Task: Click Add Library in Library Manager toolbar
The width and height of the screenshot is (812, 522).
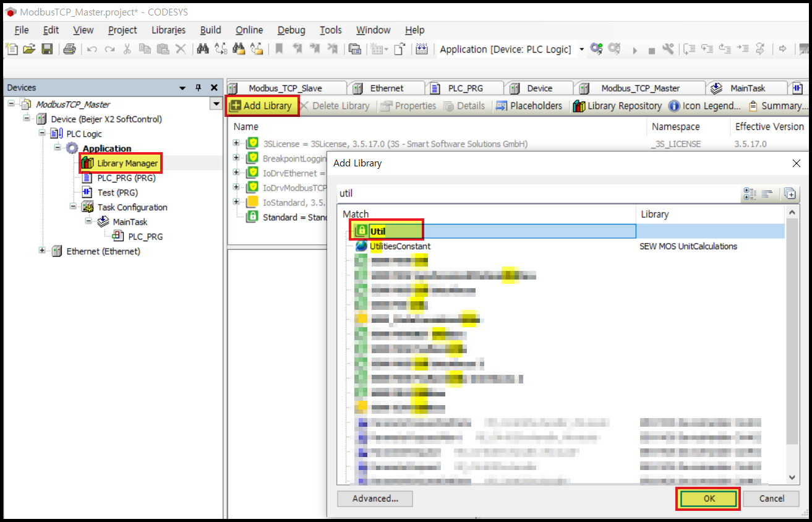Action: [262, 106]
